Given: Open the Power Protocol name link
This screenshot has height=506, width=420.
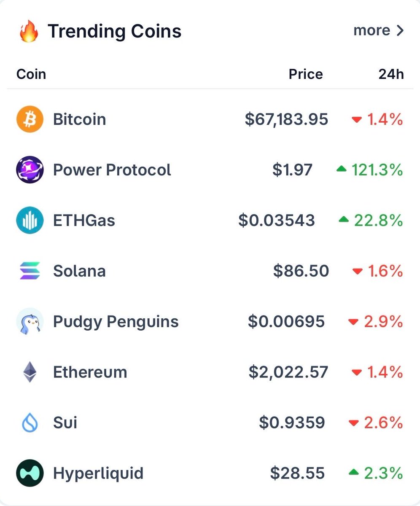Looking at the screenshot, I should pos(112,170).
